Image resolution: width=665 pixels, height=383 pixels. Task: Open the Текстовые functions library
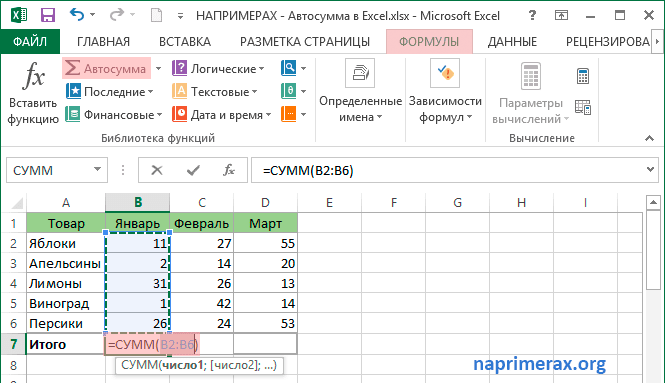215,91
